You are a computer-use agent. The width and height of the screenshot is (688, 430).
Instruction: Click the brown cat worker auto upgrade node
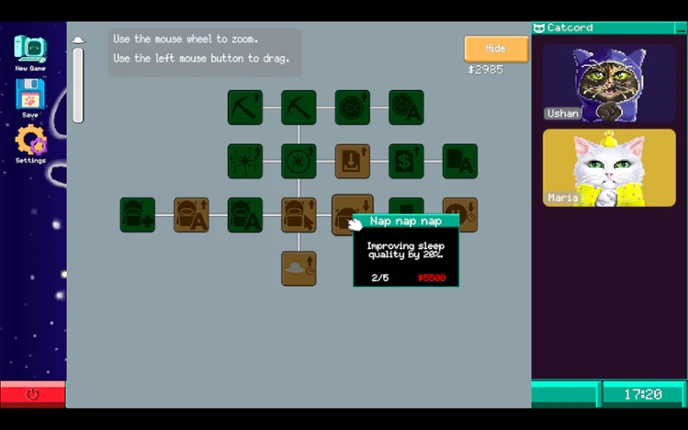coord(191,215)
